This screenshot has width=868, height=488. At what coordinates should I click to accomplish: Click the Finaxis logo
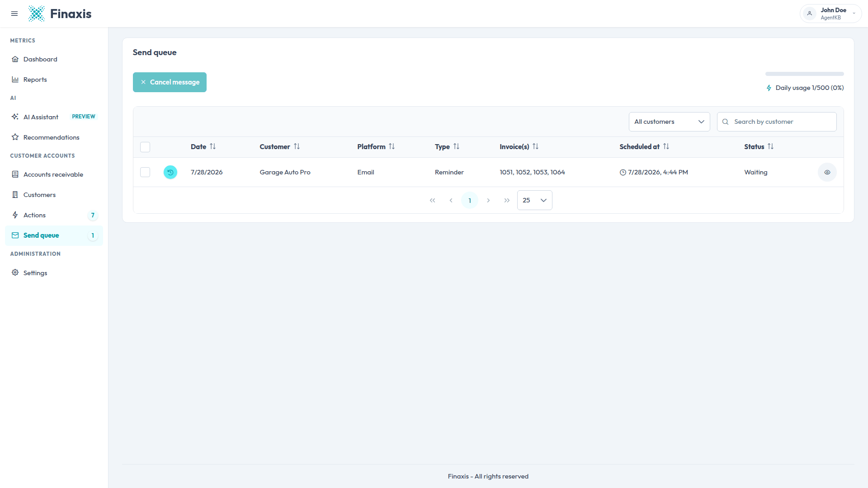tap(60, 14)
